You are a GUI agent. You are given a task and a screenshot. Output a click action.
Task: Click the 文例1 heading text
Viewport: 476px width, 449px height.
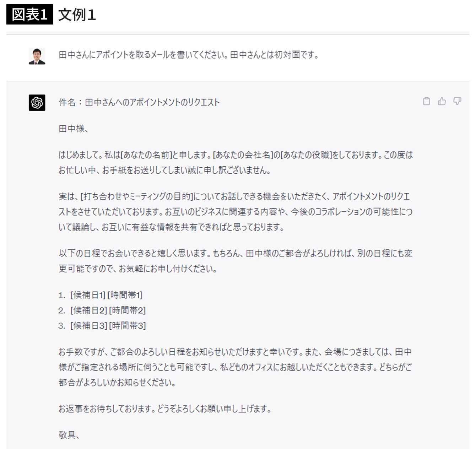tap(77, 15)
